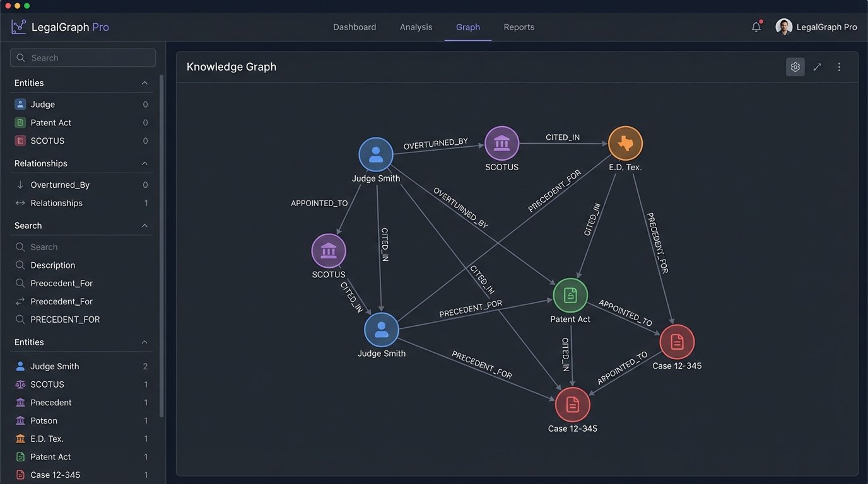This screenshot has width=868, height=484.
Task: Open the Reports tab
Action: click(x=519, y=26)
